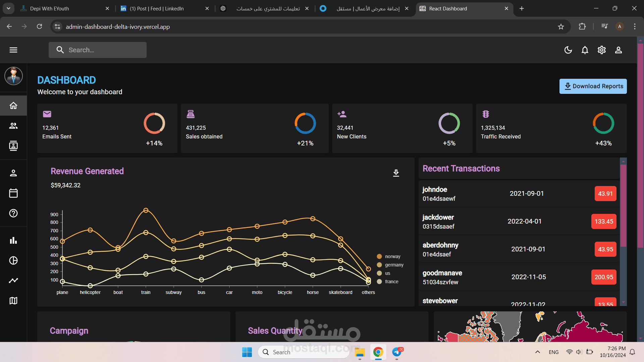Select the Team sidebar icon
Screen dimensions: 644x362
[13, 126]
